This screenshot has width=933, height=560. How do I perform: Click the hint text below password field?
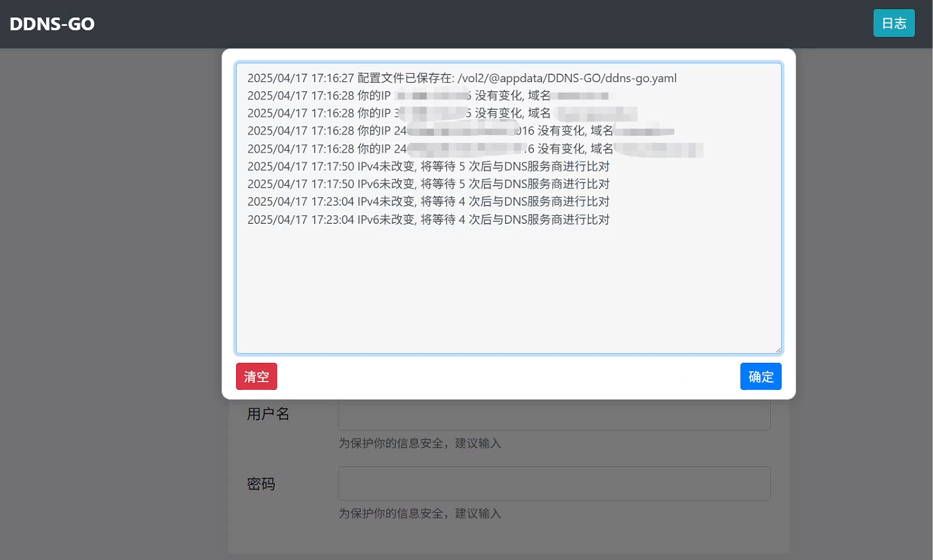point(420,513)
